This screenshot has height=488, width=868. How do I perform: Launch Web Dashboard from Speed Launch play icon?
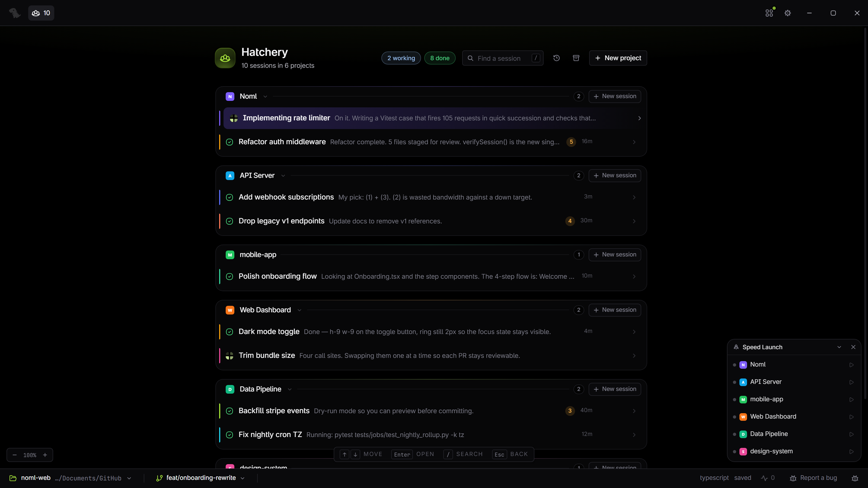coord(851,417)
